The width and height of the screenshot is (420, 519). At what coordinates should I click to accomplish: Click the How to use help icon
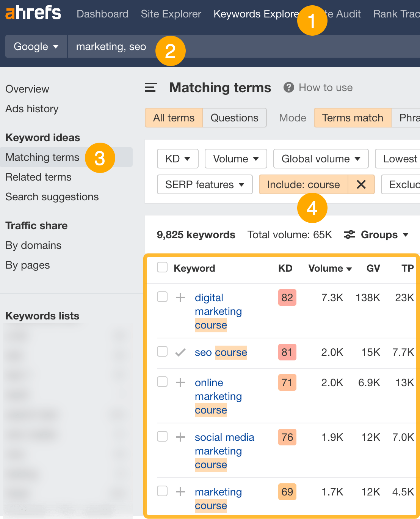pyautogui.click(x=289, y=87)
